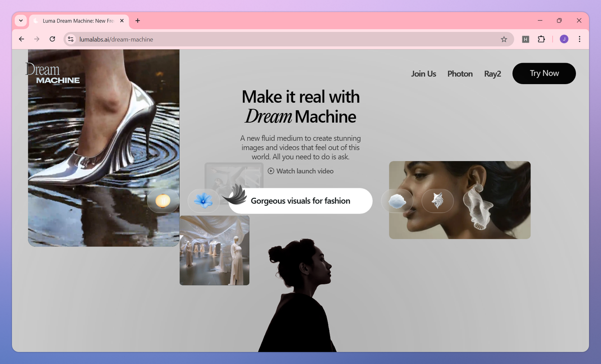Screen dimensions: 601x364
Task: Click Watch launch video link
Action: click(300, 171)
